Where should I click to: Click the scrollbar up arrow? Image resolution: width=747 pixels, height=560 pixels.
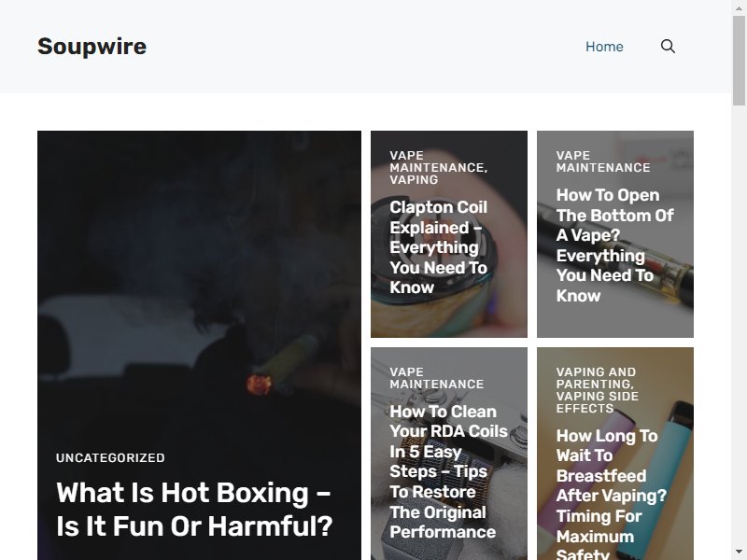point(739,7)
